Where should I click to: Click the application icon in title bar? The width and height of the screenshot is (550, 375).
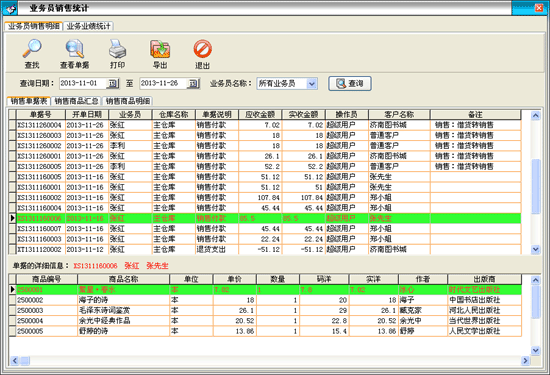tap(11, 8)
